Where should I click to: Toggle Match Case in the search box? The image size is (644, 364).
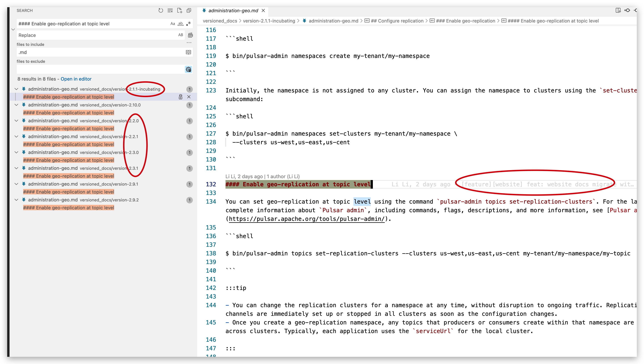coord(172,24)
